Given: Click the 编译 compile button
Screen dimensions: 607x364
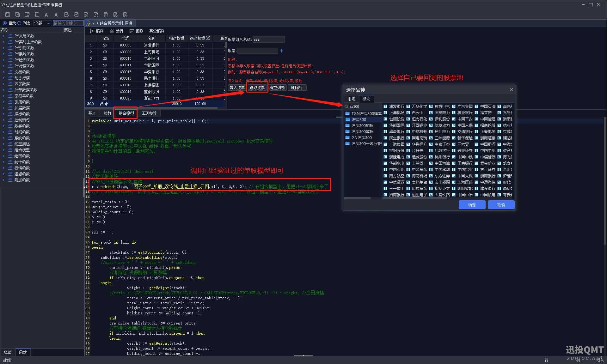Looking at the screenshot, I should click(96, 31).
